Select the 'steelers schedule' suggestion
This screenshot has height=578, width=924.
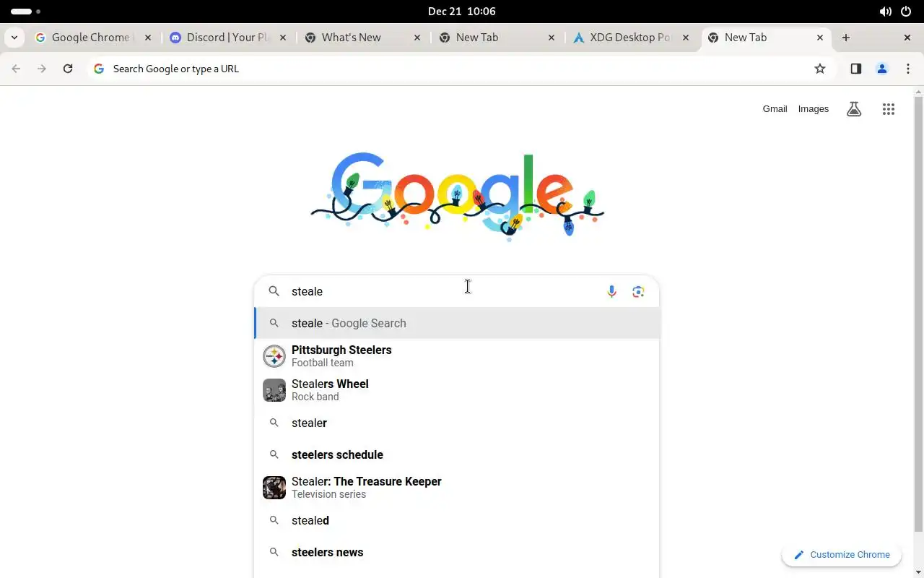[x=457, y=454]
